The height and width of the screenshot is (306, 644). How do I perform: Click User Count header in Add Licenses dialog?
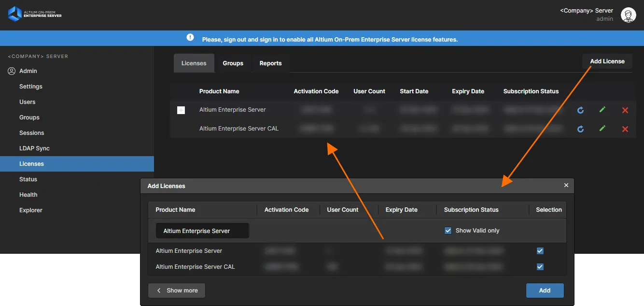[x=343, y=210]
